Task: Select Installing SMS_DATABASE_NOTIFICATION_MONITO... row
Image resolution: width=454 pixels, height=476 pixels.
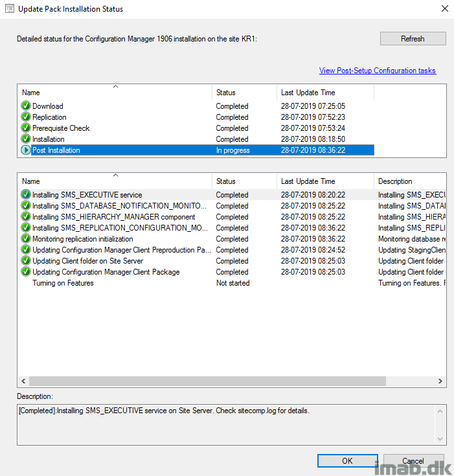Action: [x=233, y=205]
